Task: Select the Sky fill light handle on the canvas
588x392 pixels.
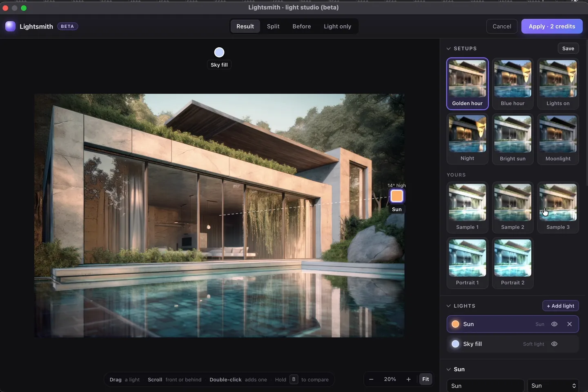Action: (219, 52)
